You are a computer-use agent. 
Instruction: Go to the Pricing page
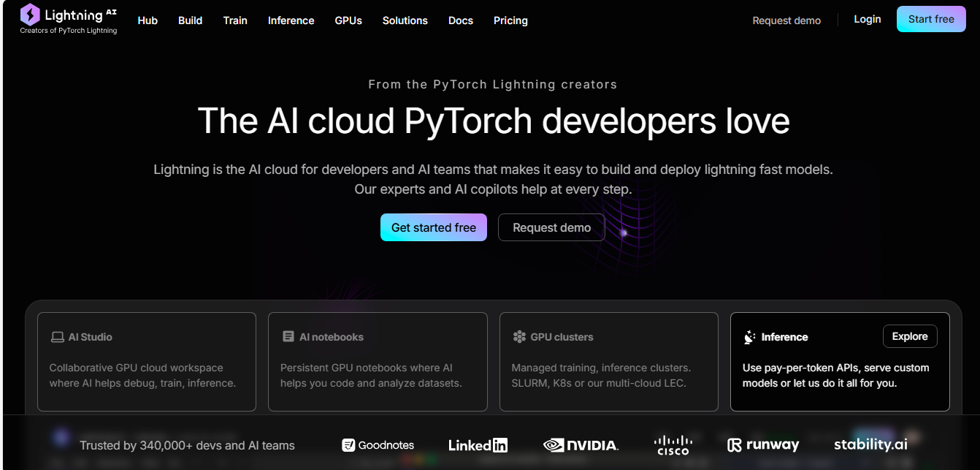[510, 20]
